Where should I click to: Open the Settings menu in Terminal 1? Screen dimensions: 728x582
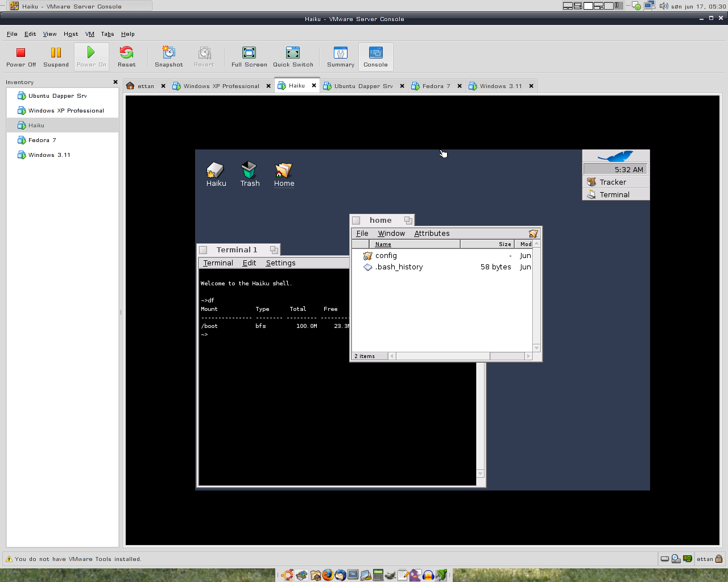pos(280,263)
